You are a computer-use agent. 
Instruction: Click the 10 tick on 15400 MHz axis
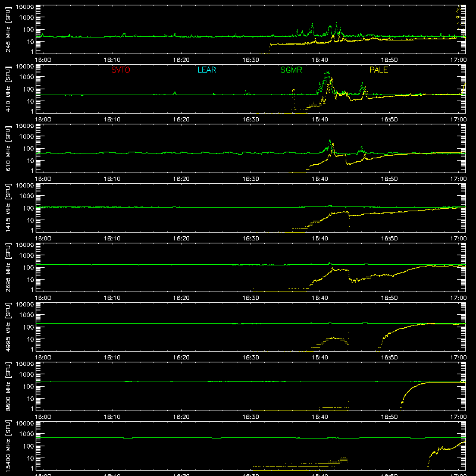[x=31, y=458]
